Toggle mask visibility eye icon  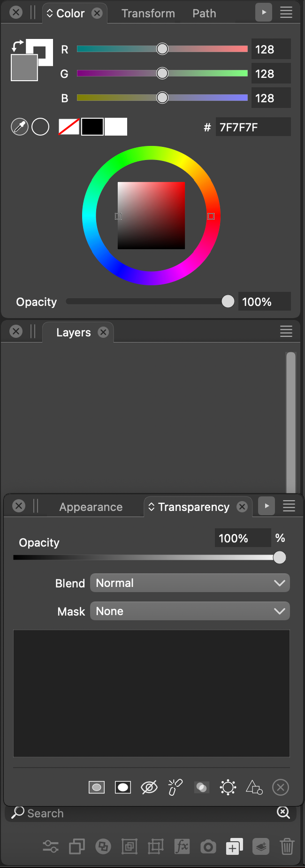(x=149, y=787)
